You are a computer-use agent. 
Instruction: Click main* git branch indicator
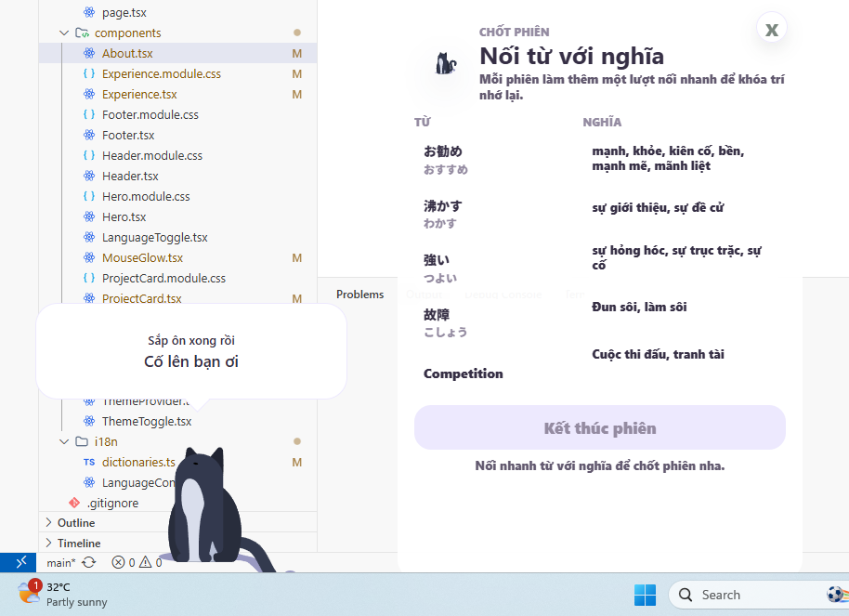(60, 563)
